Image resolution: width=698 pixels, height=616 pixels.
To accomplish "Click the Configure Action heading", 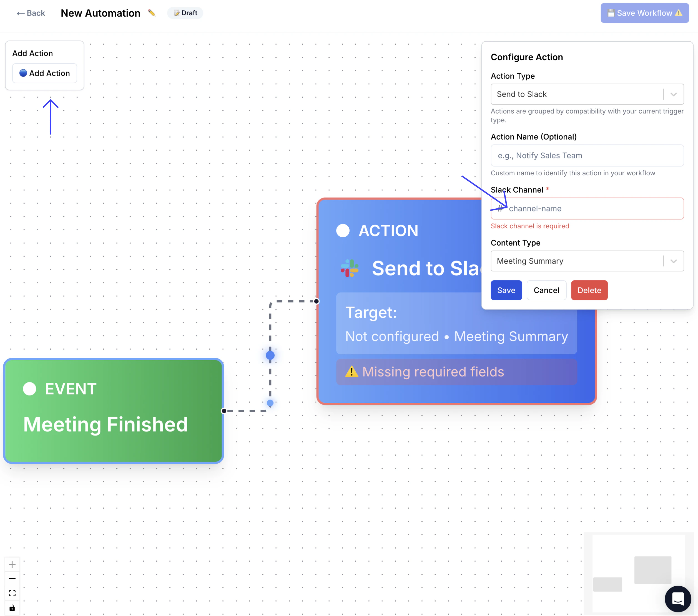I will click(527, 57).
